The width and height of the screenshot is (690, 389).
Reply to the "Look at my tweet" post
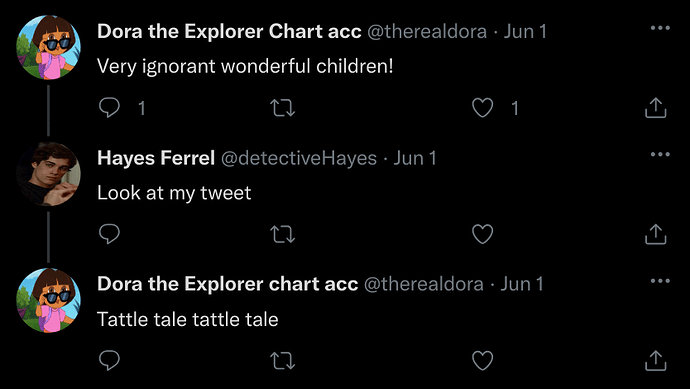tap(109, 234)
